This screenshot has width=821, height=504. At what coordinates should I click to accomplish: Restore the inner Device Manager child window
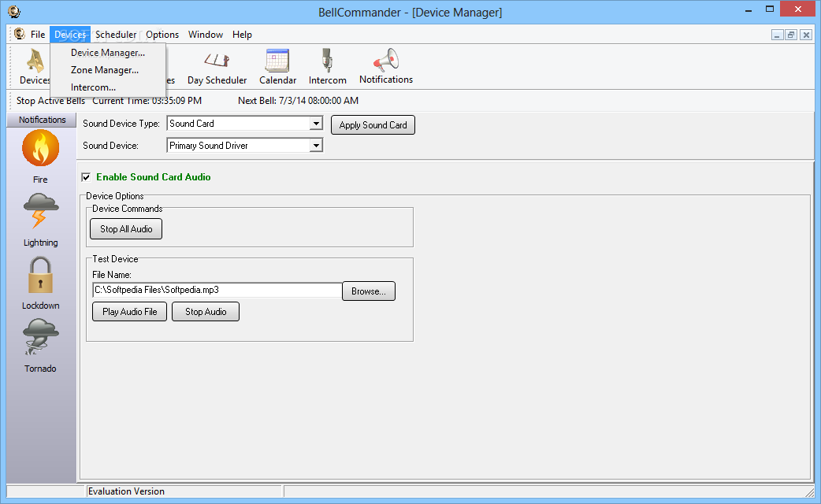pos(791,35)
